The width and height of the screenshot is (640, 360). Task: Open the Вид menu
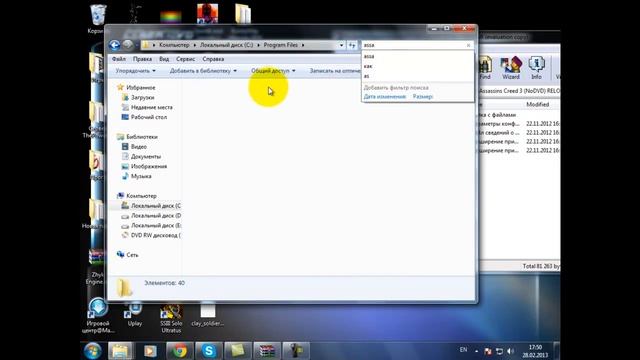point(164,59)
